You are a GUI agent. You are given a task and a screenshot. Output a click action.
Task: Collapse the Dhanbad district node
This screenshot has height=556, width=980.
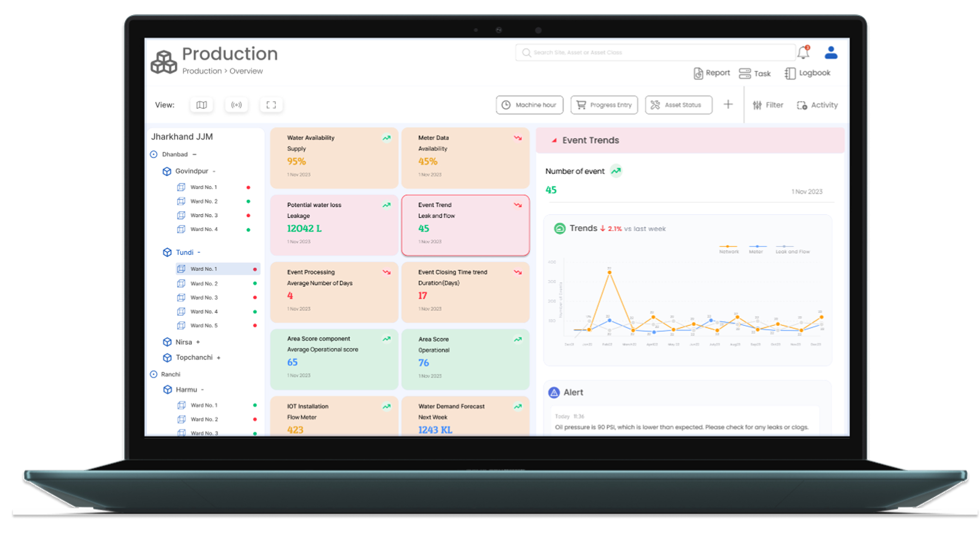(x=194, y=154)
